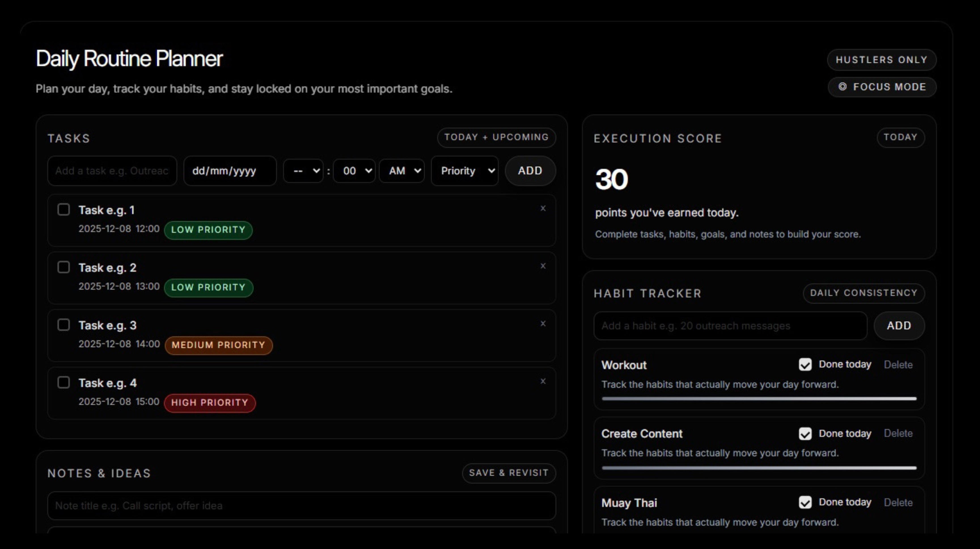Enable Focus Mode with the target icon button
The width and height of the screenshot is (980, 549).
pyautogui.click(x=882, y=87)
